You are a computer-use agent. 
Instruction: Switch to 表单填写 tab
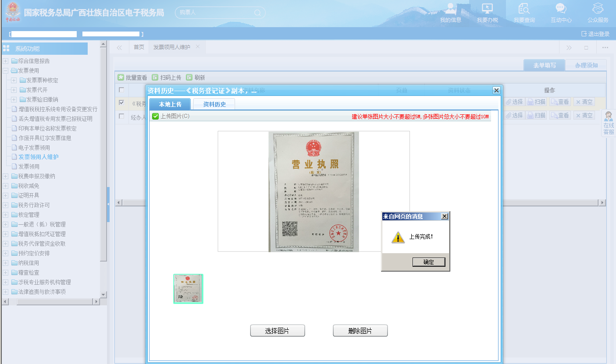544,65
